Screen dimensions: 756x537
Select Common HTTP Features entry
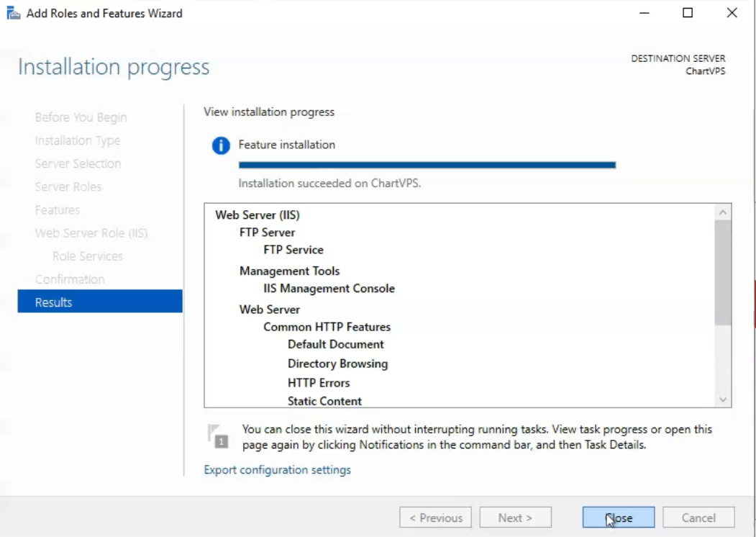pos(327,327)
